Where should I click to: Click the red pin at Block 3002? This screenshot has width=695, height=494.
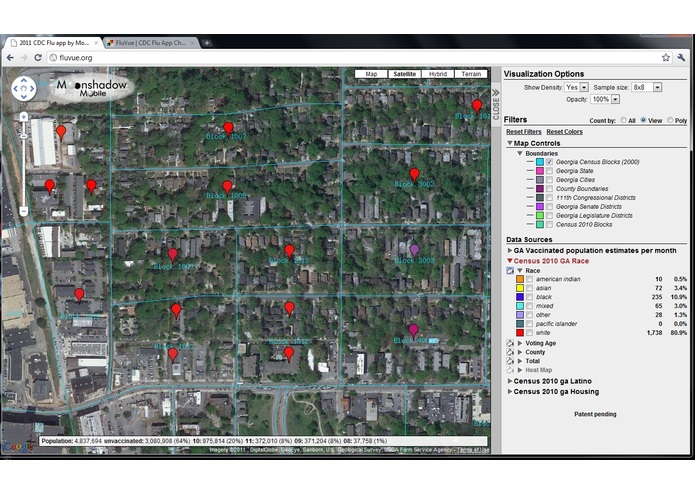[414, 175]
